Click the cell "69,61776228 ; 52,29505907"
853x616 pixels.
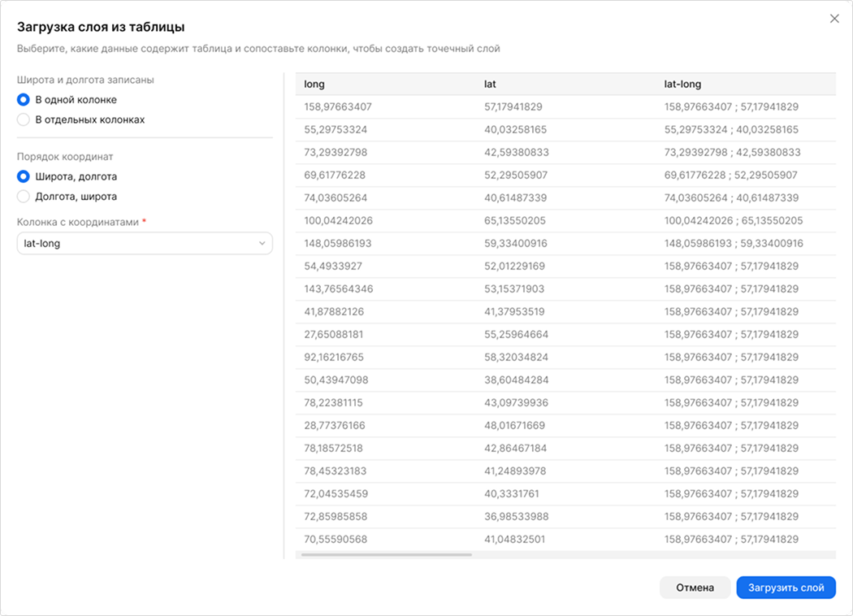tap(730, 176)
